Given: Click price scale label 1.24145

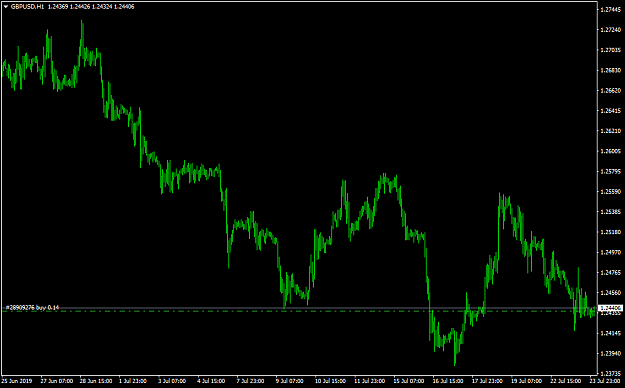Looking at the screenshot, I should point(611,333).
